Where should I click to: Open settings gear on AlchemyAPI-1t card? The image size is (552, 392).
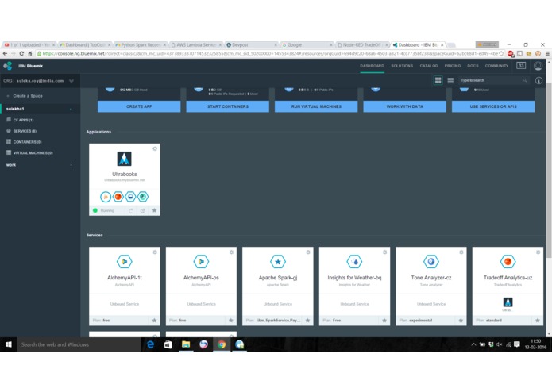tap(155, 252)
